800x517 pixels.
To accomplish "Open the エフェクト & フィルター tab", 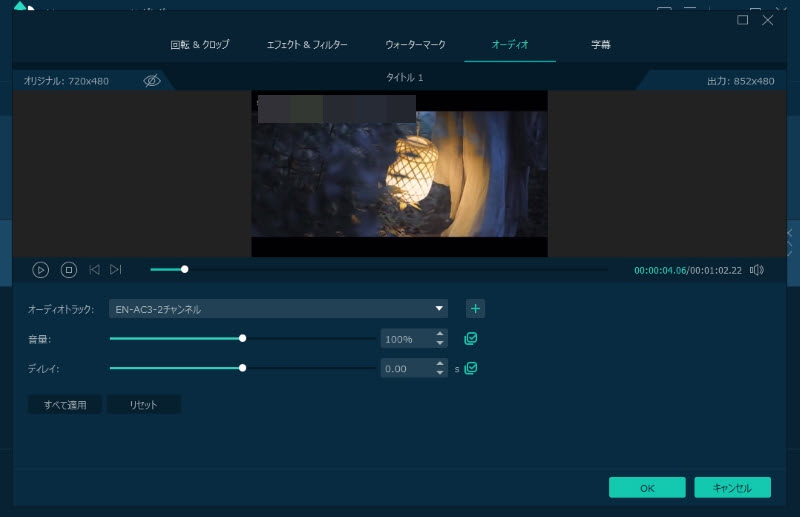I will coord(307,45).
